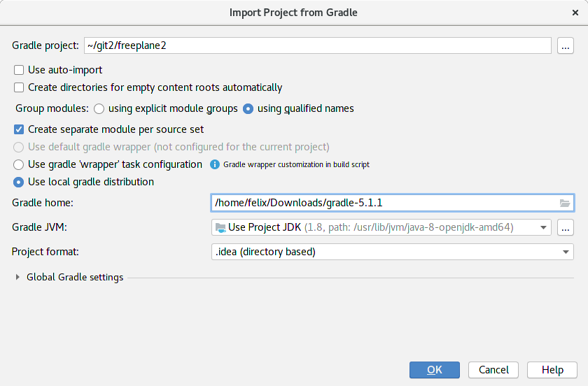The image size is (588, 386).
Task: Click the info icon beside wrapper customization
Action: coord(215,164)
